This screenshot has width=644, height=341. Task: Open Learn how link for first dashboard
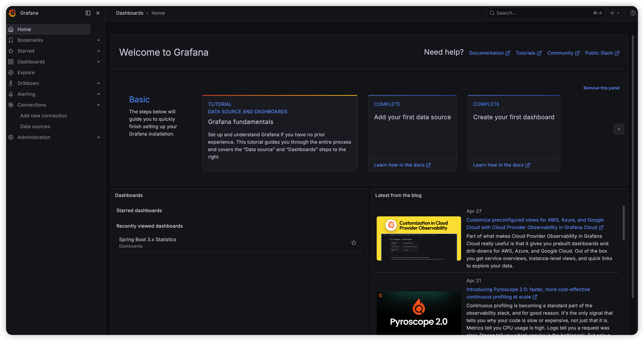[x=502, y=165]
